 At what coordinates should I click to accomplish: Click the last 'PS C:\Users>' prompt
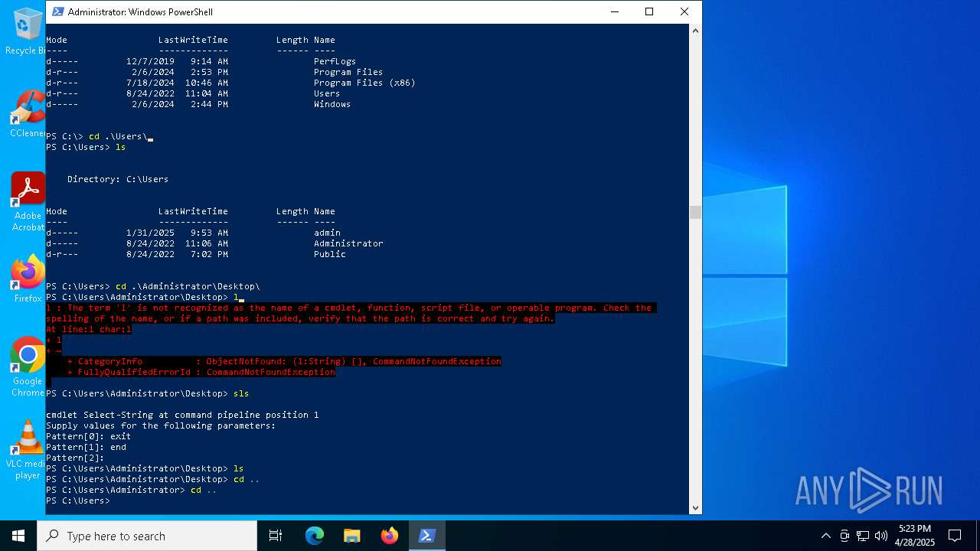pos(77,500)
